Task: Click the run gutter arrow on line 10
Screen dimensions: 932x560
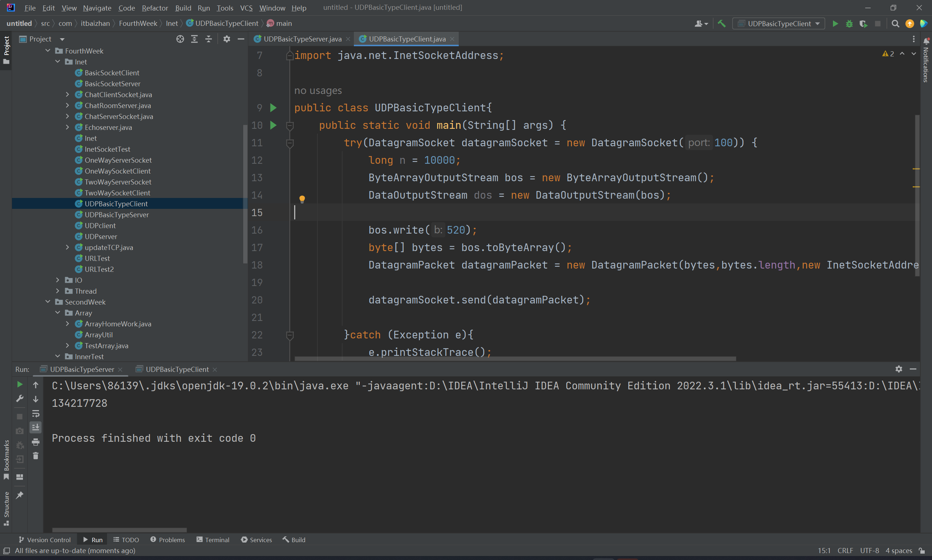Action: click(273, 125)
